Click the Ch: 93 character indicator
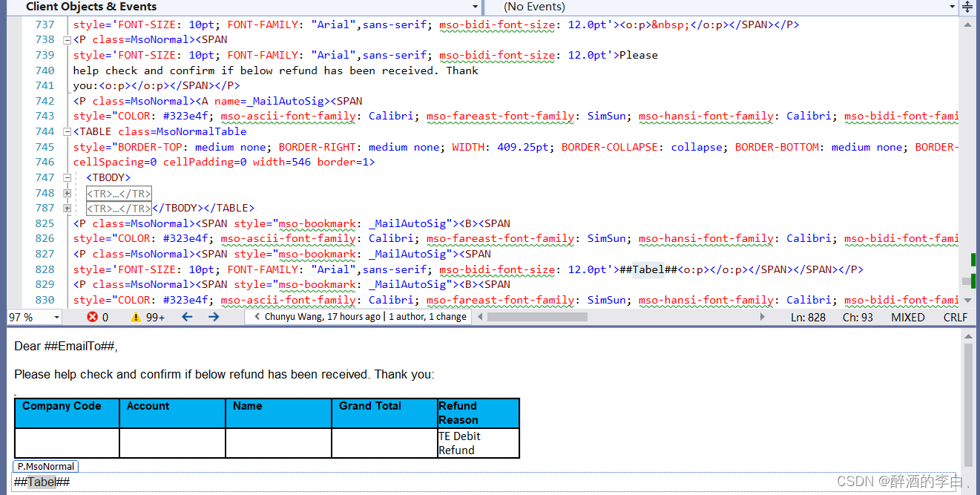This screenshot has height=495, width=980. coord(858,317)
